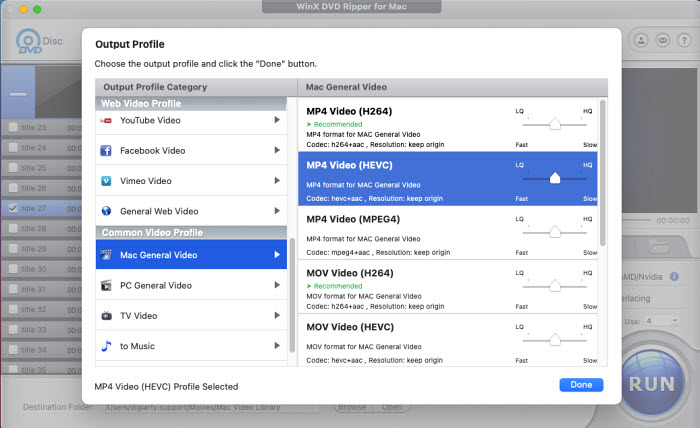Open the help question mark icon

pyautogui.click(x=684, y=41)
